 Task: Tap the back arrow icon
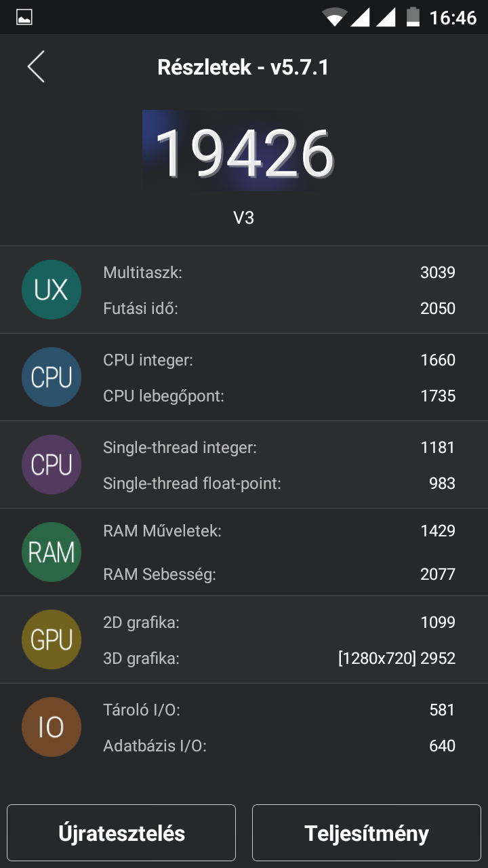37,67
